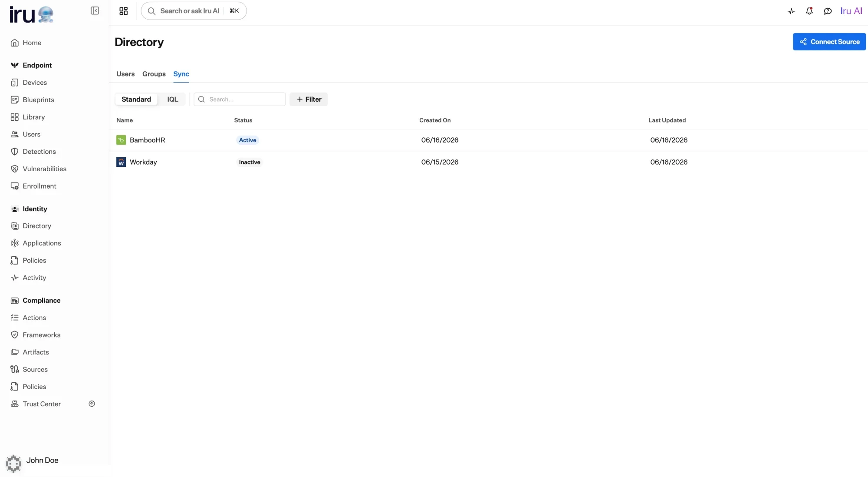This screenshot has width=868, height=477.
Task: Open the chat help icon
Action: [x=828, y=11]
